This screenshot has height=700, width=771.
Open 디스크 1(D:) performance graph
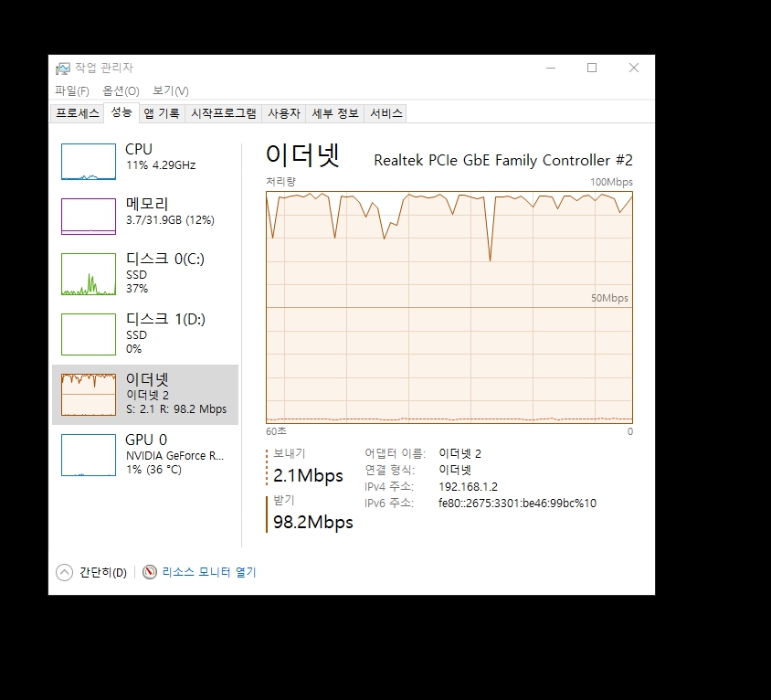point(145,334)
